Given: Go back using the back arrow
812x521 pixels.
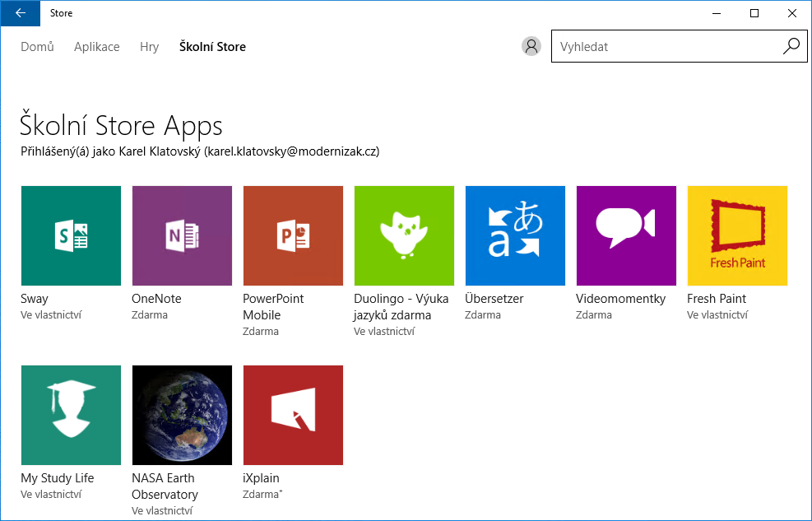Looking at the screenshot, I should pyautogui.click(x=21, y=13).
